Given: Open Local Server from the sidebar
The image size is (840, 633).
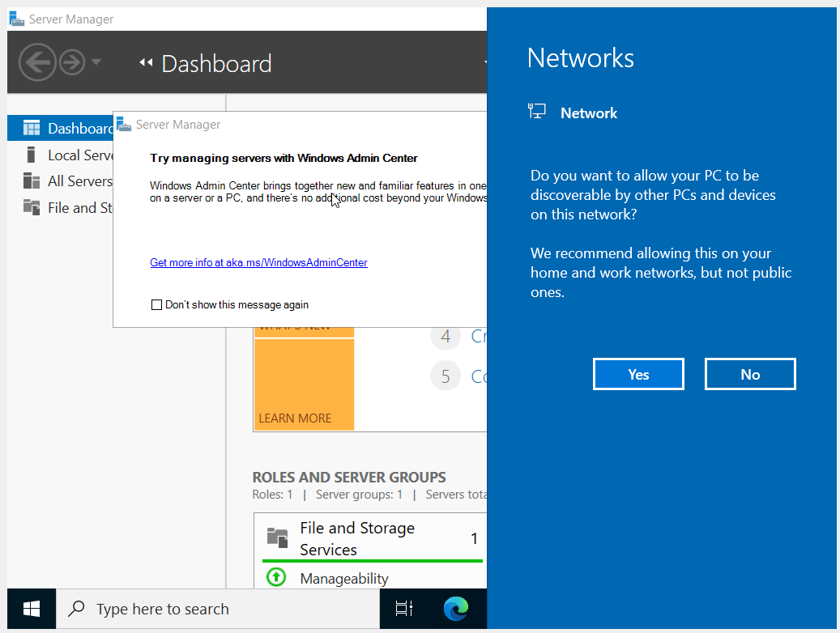Looking at the screenshot, I should [79, 155].
